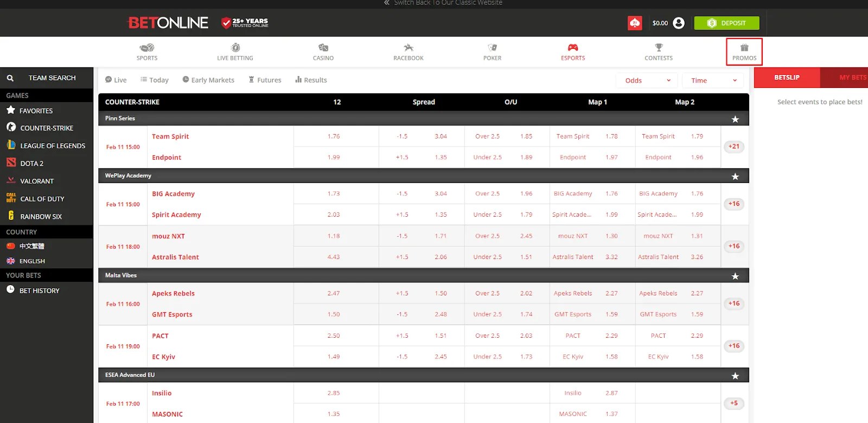Select the Favorites star in sidebar

coord(11,110)
